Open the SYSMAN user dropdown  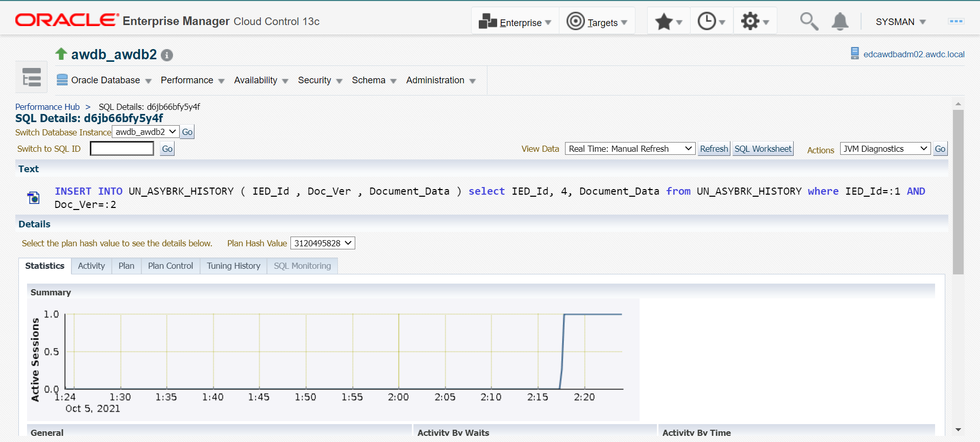click(x=900, y=22)
